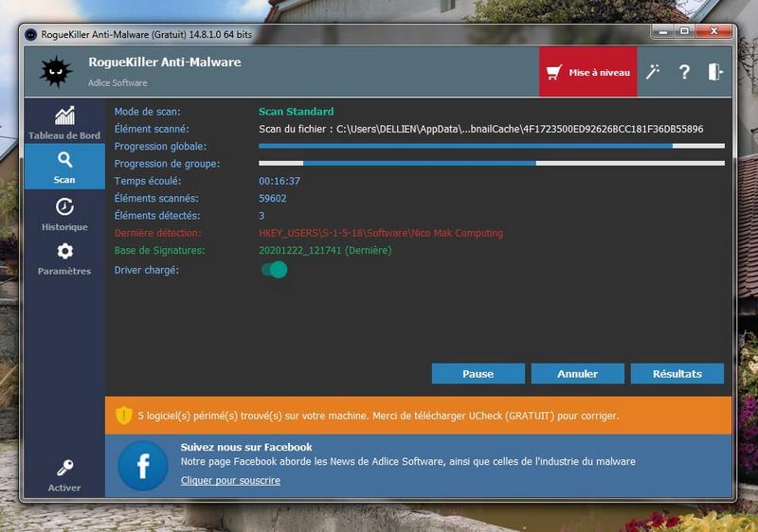Click the 'Cliquer pour souscrire' link
The height and width of the screenshot is (532, 758).
click(230, 481)
